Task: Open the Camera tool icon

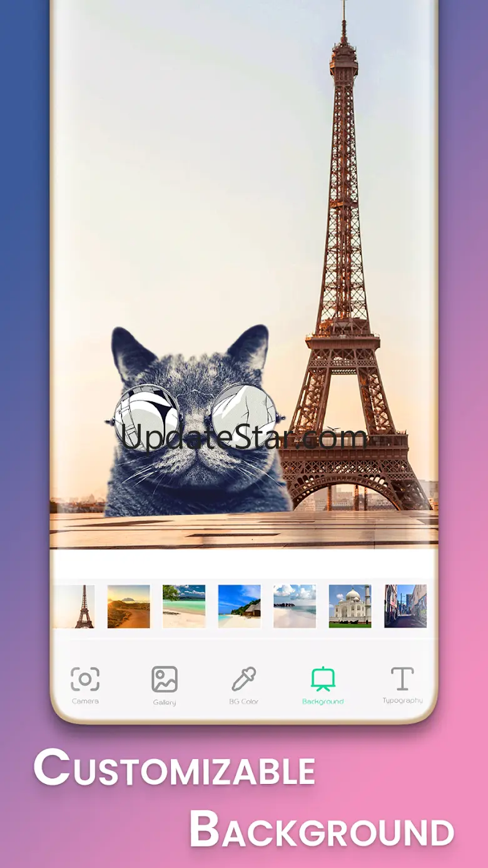Action: click(x=85, y=679)
